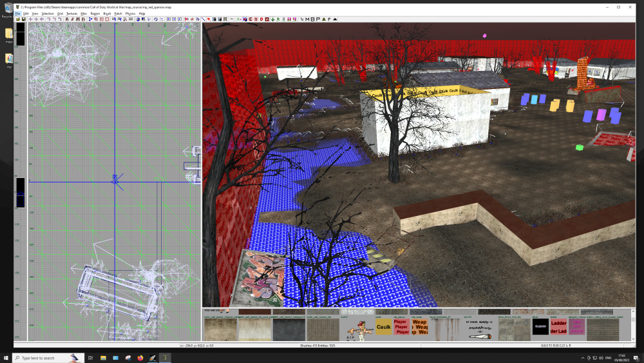Open Firefox from the taskbar
Viewport: 644px width, 363px height.
140,358
